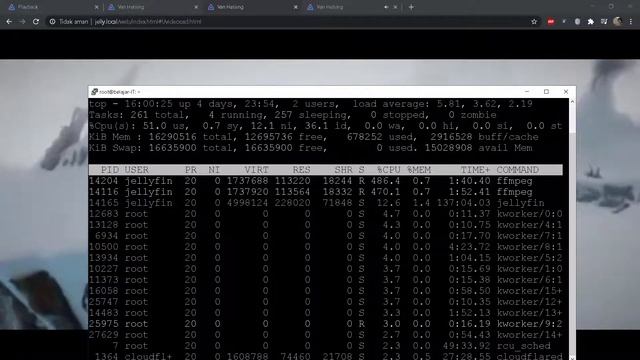Close the tab playing audio

coord(395,7)
